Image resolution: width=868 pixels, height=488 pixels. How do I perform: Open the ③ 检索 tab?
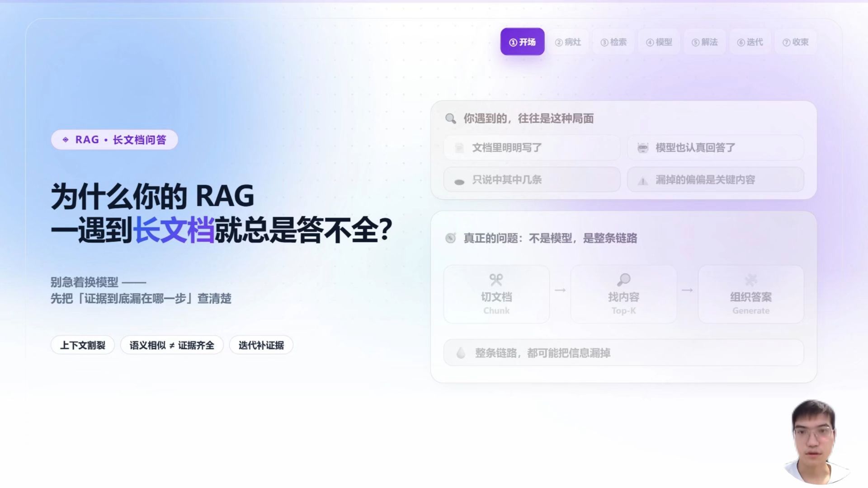(x=613, y=42)
